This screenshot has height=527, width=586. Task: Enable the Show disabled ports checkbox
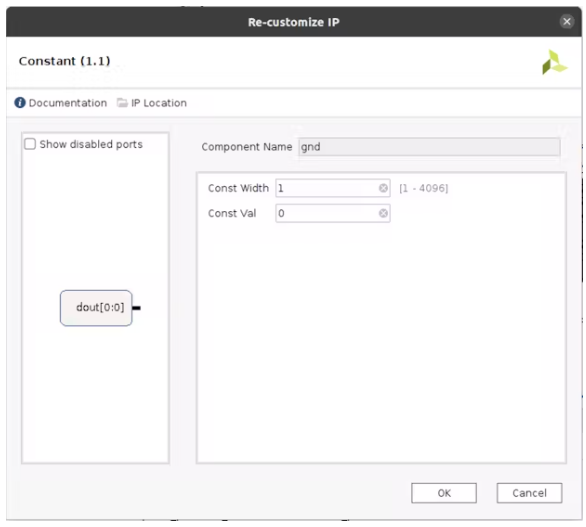[x=30, y=144]
